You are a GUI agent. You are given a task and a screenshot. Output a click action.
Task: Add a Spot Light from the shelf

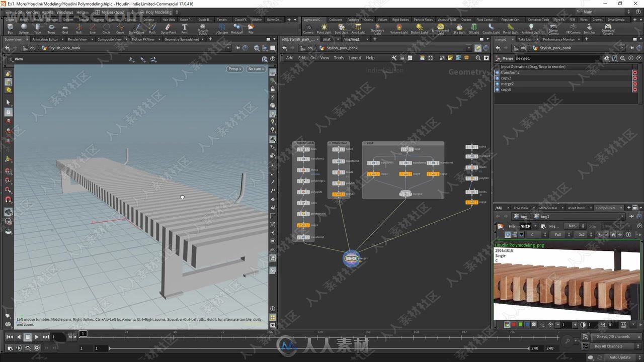(341, 29)
